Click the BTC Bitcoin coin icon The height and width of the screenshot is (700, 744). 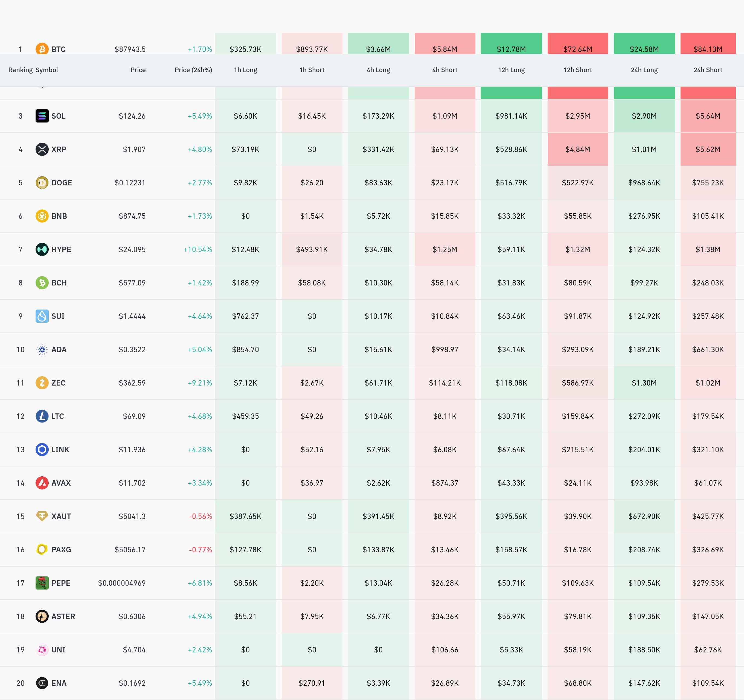tap(42, 49)
